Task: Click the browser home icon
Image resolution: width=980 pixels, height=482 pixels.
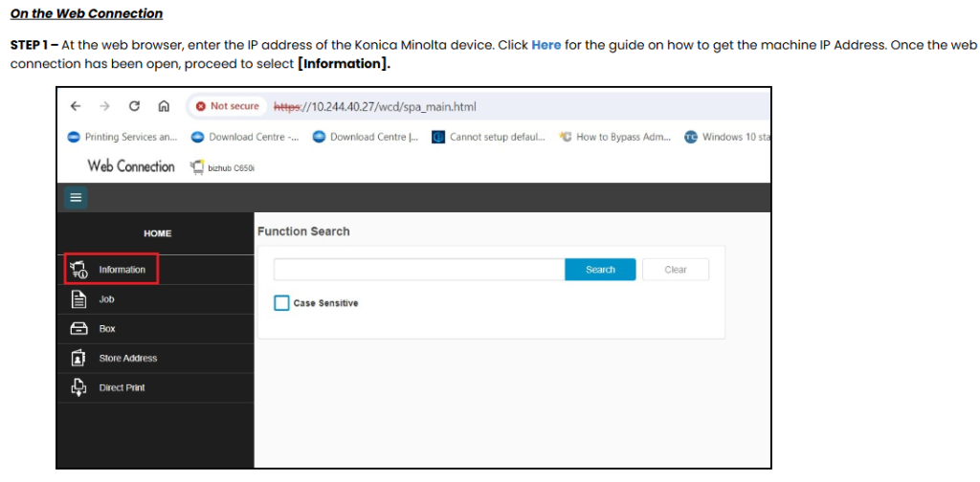Action: pyautogui.click(x=164, y=106)
